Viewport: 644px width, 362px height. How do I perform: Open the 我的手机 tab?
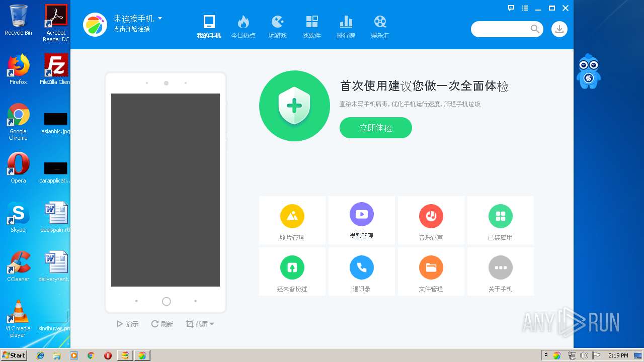click(x=209, y=27)
